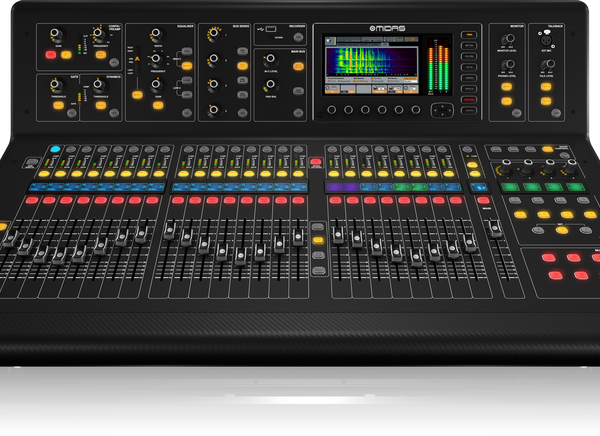Viewport: 600px width, 436px height.
Task: Select the red-lit MUTE GRP screen button
Action: (x=469, y=100)
